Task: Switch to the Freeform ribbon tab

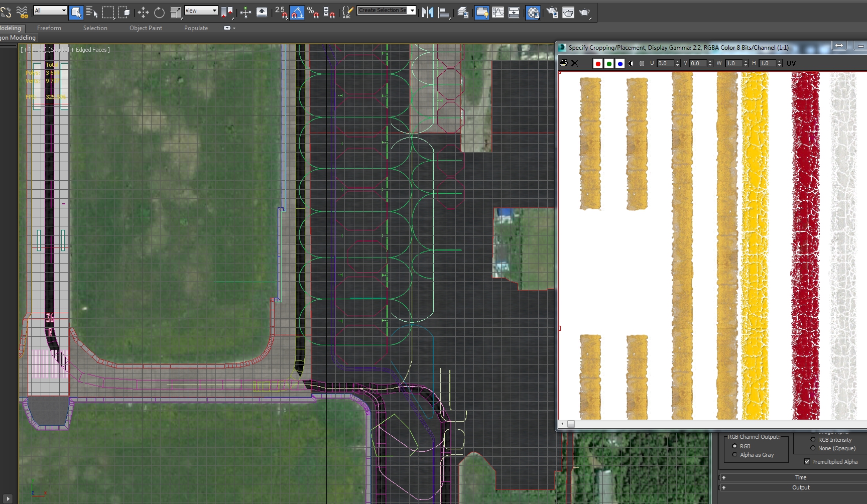Action: (x=49, y=28)
